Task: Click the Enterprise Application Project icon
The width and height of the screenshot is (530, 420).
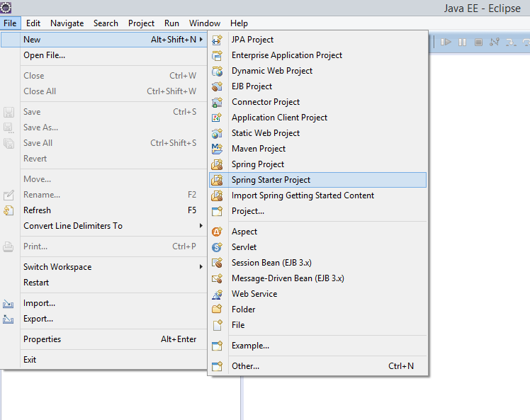Action: click(217, 55)
